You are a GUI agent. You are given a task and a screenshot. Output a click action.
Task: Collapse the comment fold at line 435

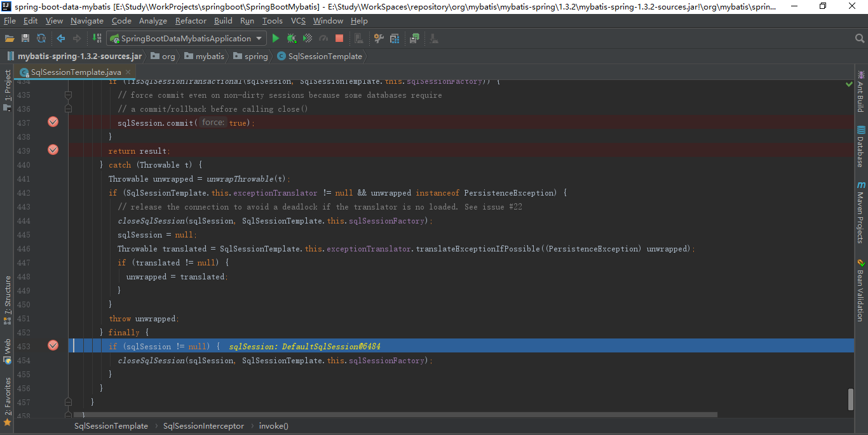(68, 95)
